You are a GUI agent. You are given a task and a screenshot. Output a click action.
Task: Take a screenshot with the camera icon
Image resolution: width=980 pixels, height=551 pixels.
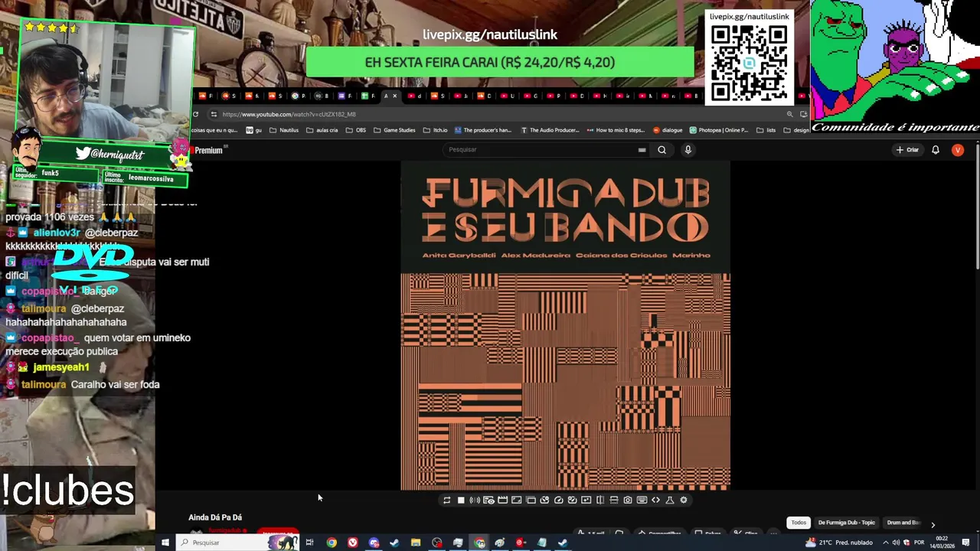pos(628,500)
